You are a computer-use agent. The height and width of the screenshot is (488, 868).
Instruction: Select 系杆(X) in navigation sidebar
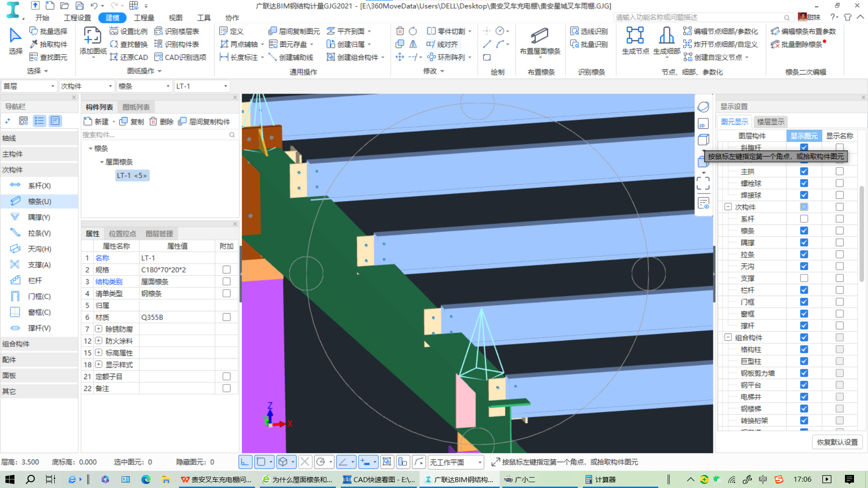39,186
